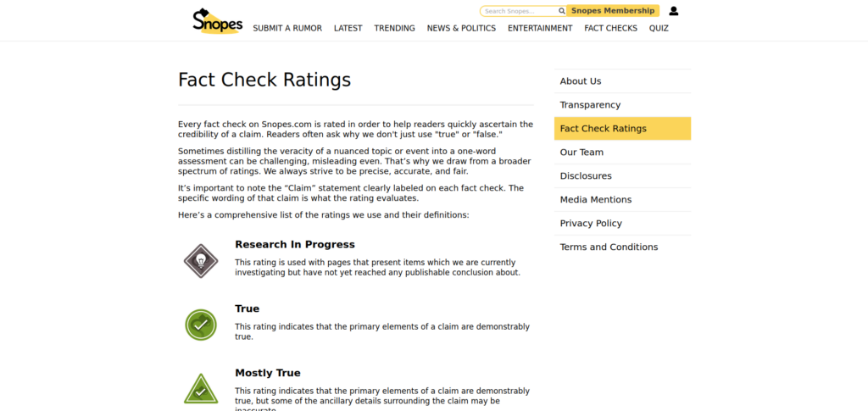This screenshot has height=411, width=868.
Task: Click the Research In Progress description text
Action: pyautogui.click(x=377, y=268)
